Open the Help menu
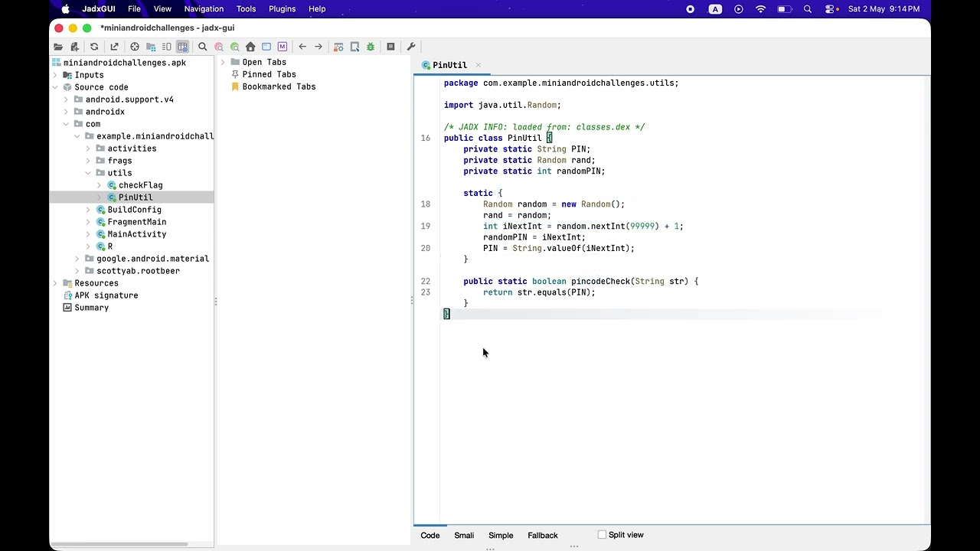 click(x=317, y=9)
